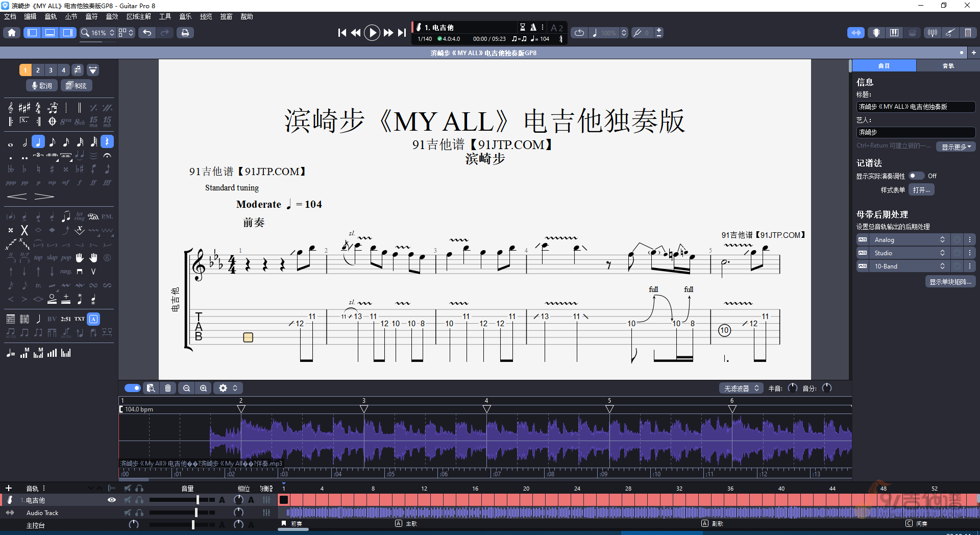Show the fretboard view icon
The width and height of the screenshot is (980, 535).
(x=876, y=33)
